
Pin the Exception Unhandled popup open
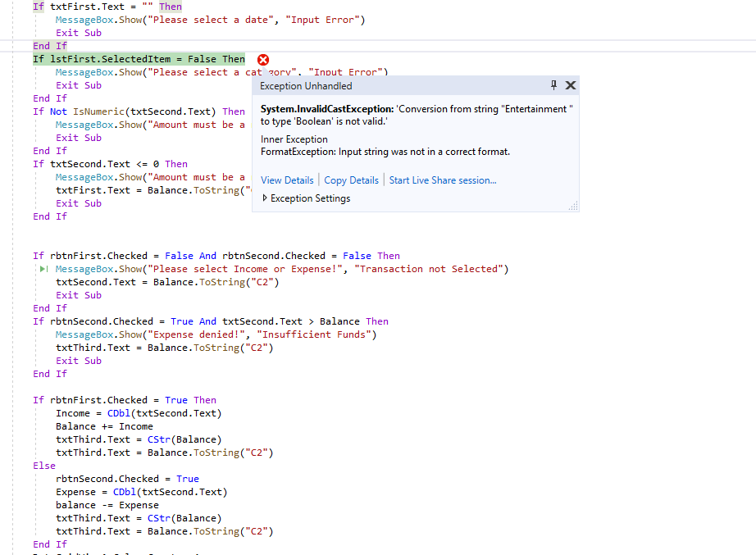pos(553,85)
